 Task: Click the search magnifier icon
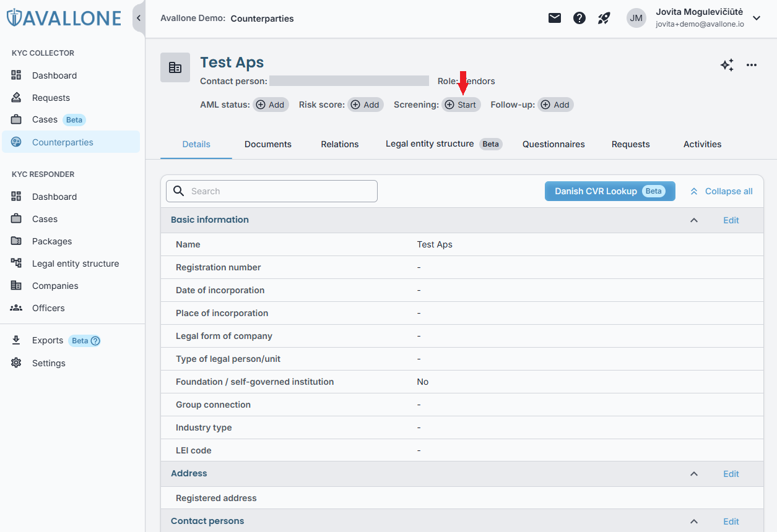[x=179, y=191]
